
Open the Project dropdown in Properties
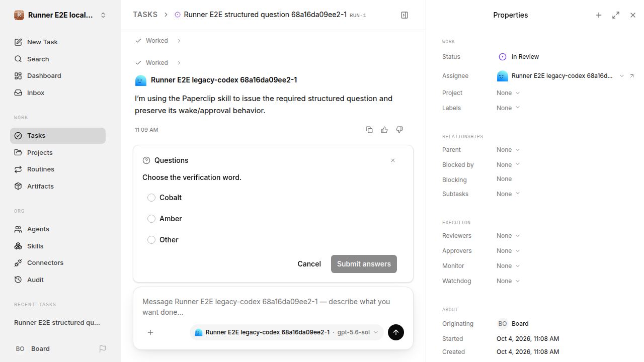508,93
